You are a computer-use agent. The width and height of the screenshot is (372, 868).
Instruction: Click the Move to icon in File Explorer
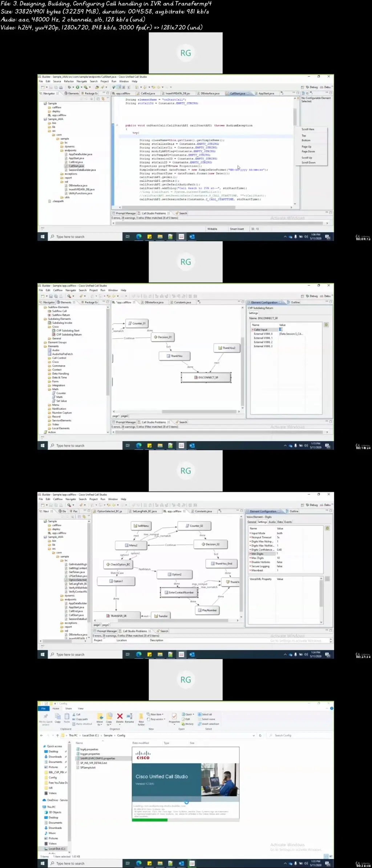tap(100, 719)
